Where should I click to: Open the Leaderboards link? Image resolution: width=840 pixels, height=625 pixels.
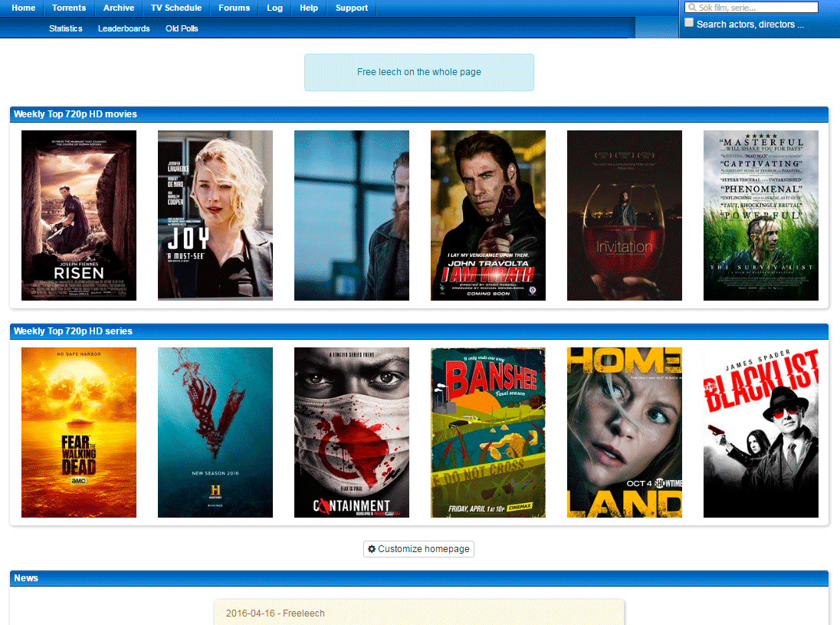[x=123, y=28]
